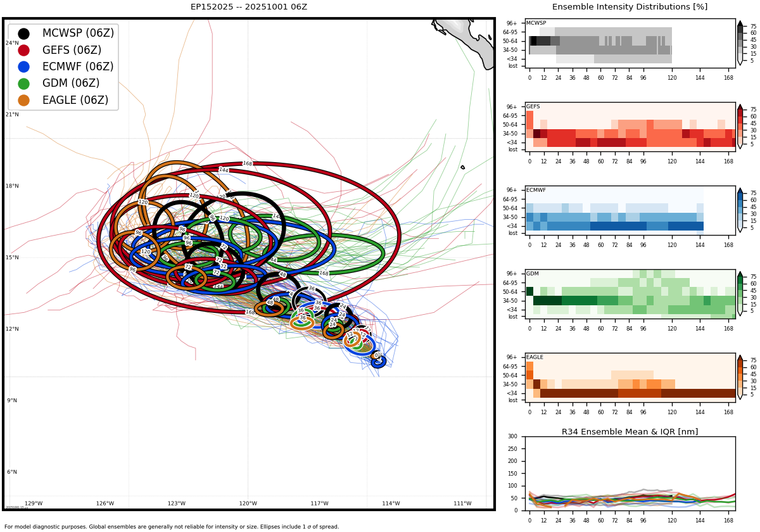Image resolution: width=760 pixels, height=532 pixels.
Task: Click the green colorbar beside GDM panel
Action: (740, 294)
